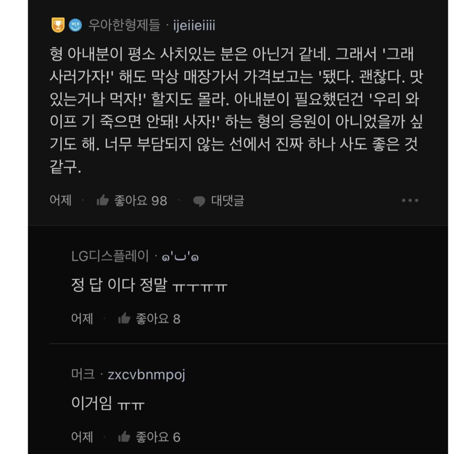The height and width of the screenshot is (454, 476).
Task: Select the ๑'ᴗ'๑ commenter nickname
Action: coord(180,257)
